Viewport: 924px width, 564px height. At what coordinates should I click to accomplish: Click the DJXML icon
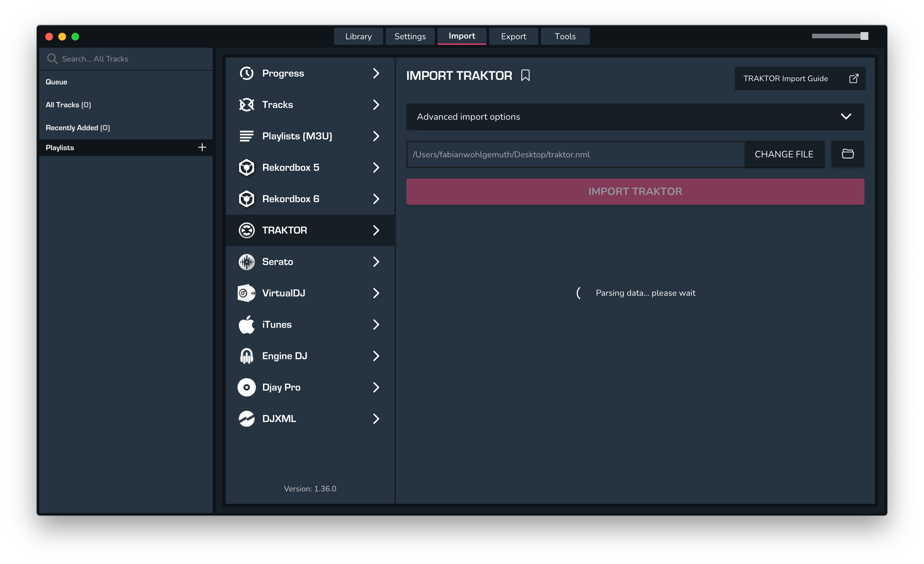(x=246, y=418)
